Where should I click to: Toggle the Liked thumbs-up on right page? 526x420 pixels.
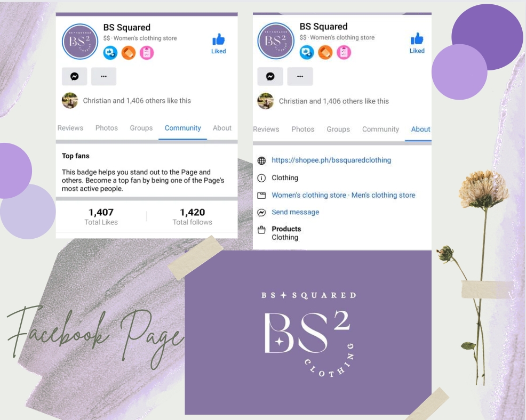coord(417,43)
